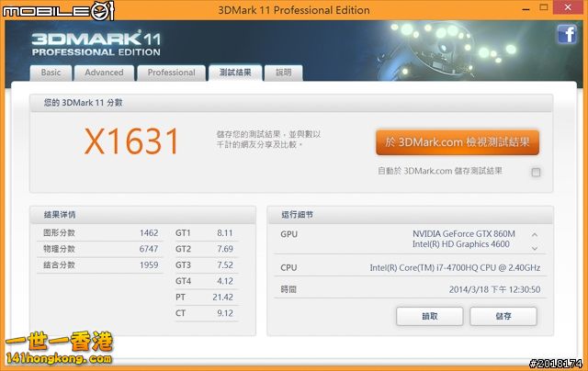Screen dimensions: 588x371
Task: Open the Facebook share icon
Action: [x=567, y=34]
